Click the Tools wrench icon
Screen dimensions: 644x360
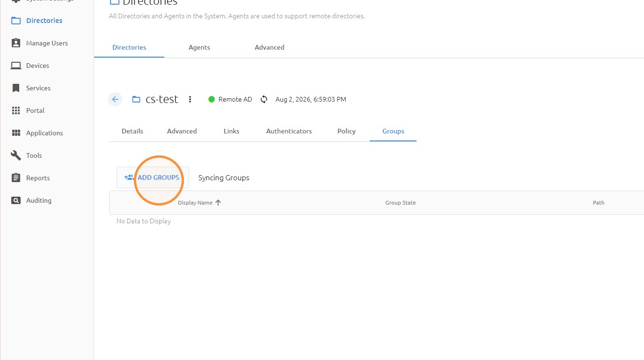pyautogui.click(x=16, y=155)
